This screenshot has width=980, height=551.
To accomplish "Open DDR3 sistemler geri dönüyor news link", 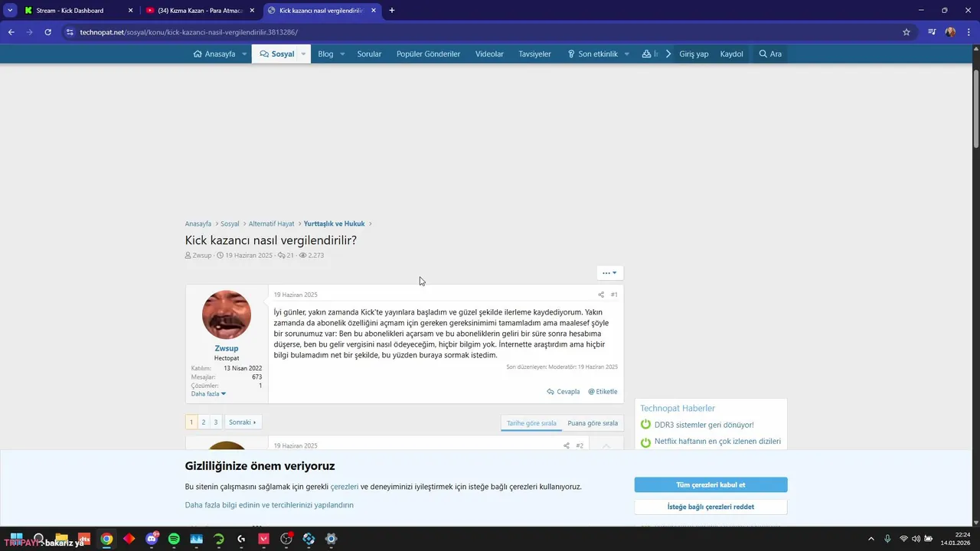I will coord(704,425).
